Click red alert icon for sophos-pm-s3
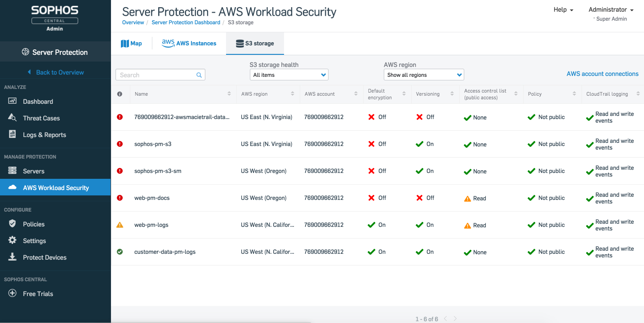644x323 pixels. 120,144
